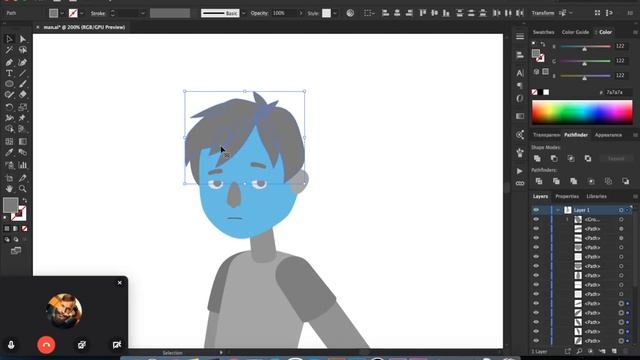The width and height of the screenshot is (640, 360).
Task: Select the Type tool
Action: coord(9,73)
